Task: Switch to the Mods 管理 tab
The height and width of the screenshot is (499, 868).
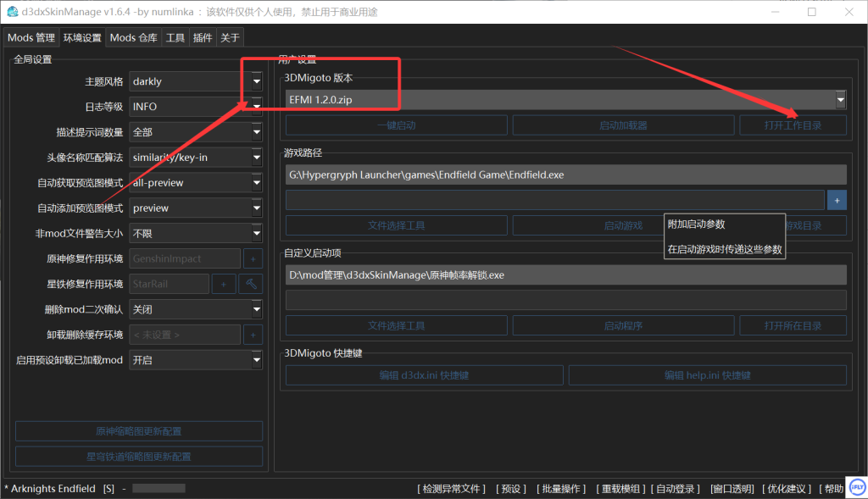Action: [31, 37]
